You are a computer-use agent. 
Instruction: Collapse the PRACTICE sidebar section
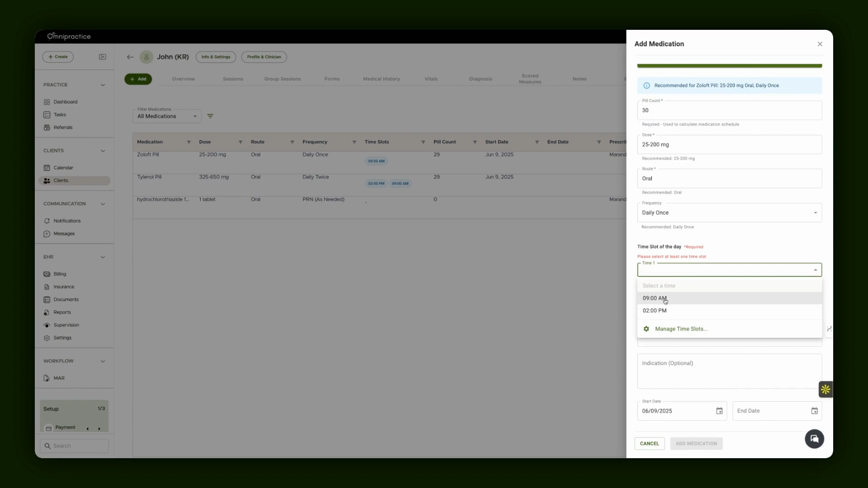103,85
